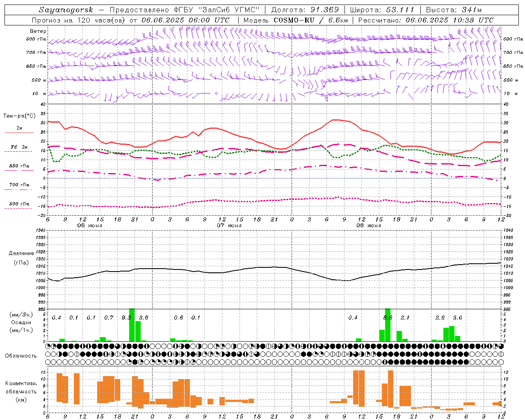The image size is (525, 420).
Task: Click the '(мм/3ч.)' unit label
Action: coord(21,315)
